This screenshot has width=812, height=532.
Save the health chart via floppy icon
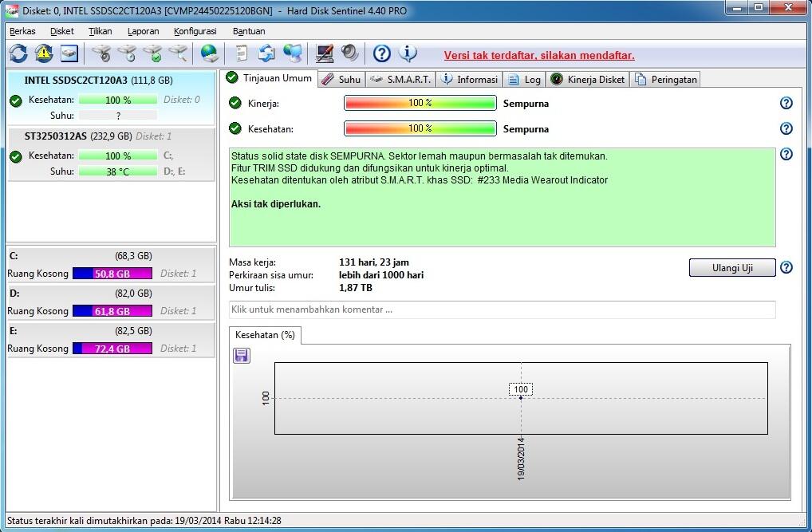(x=242, y=356)
